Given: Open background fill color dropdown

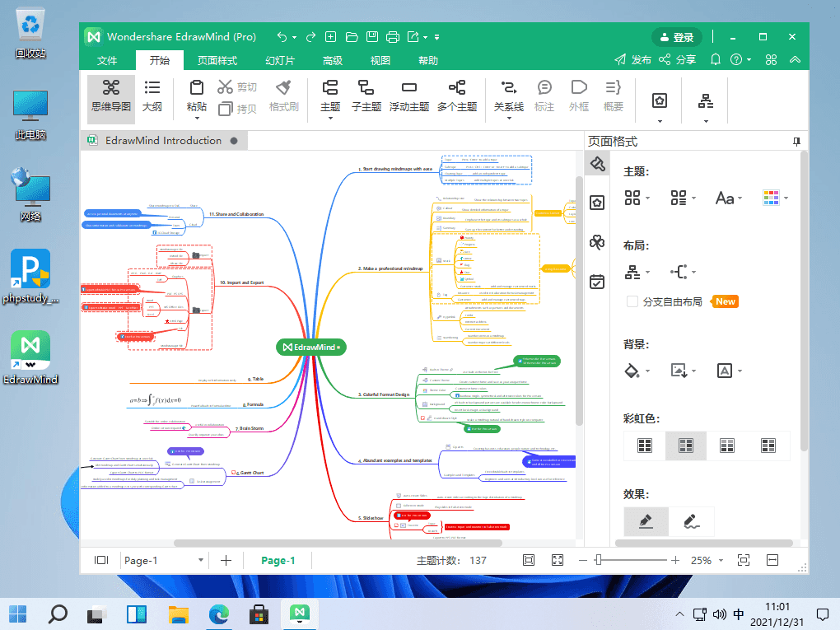Looking at the screenshot, I should click(x=637, y=371).
